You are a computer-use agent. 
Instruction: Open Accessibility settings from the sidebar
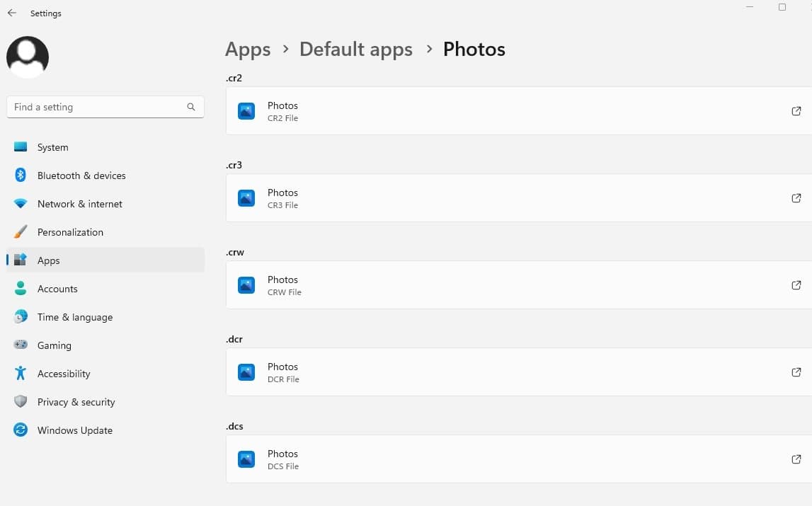pyautogui.click(x=64, y=374)
